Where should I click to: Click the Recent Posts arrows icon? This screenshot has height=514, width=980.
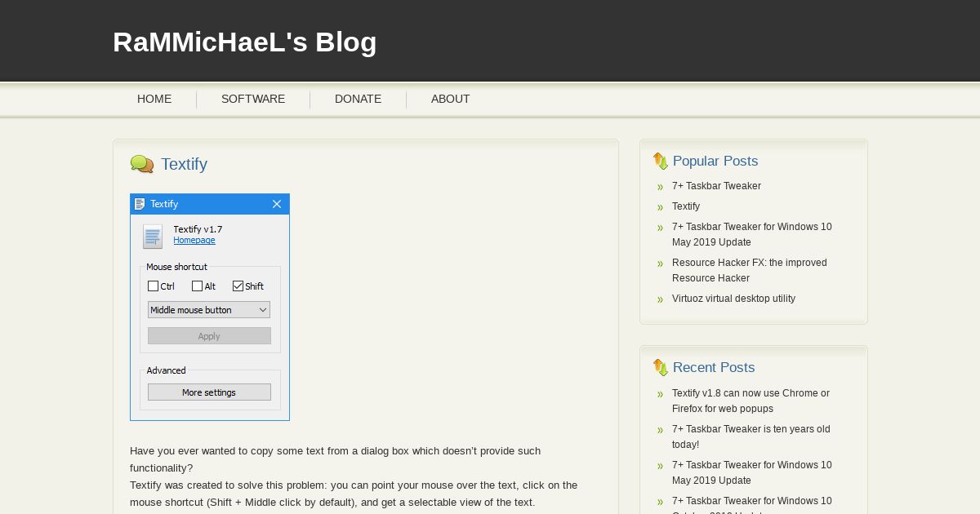tap(660, 368)
